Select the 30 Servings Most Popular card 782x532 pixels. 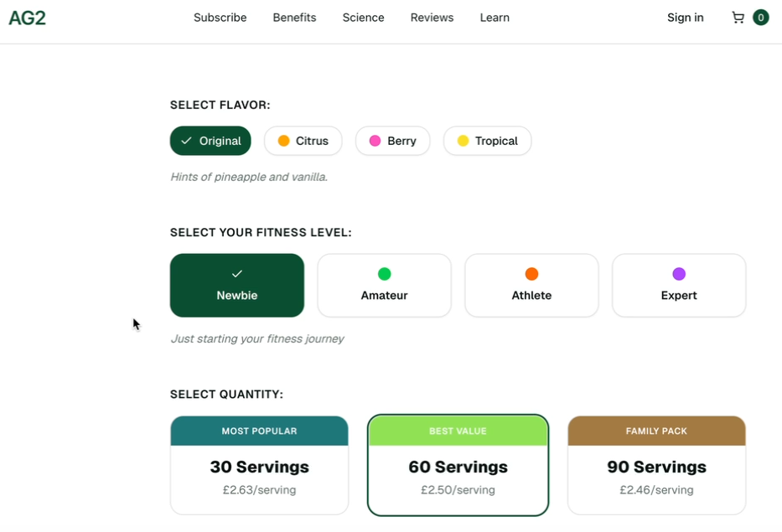click(x=259, y=465)
